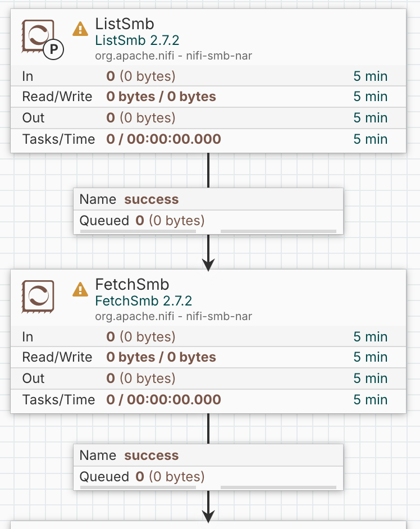Screen dimensions: 420x529
Task: Select the ListSmb processor title
Action: [125, 24]
